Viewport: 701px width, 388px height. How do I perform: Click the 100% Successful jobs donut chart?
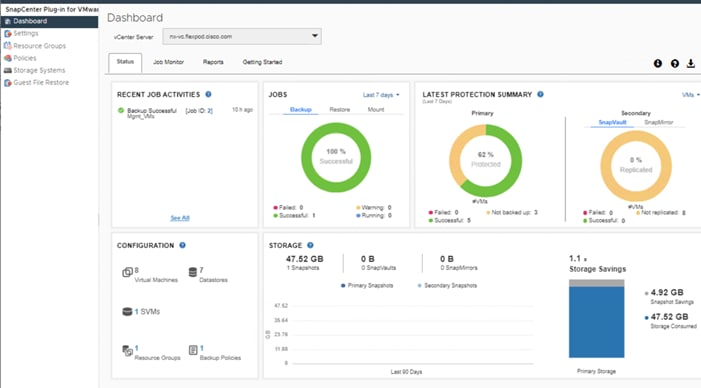pos(336,157)
